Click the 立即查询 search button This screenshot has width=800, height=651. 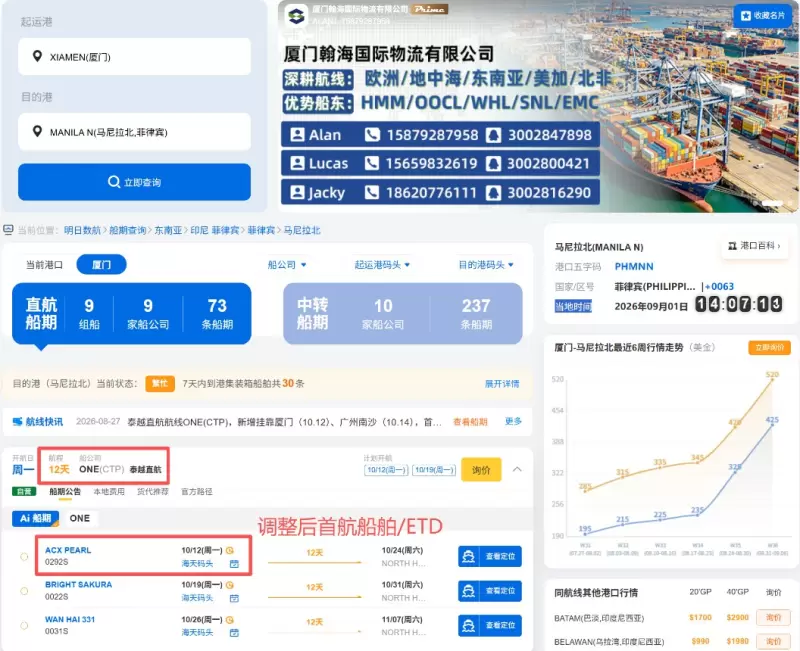point(134,182)
